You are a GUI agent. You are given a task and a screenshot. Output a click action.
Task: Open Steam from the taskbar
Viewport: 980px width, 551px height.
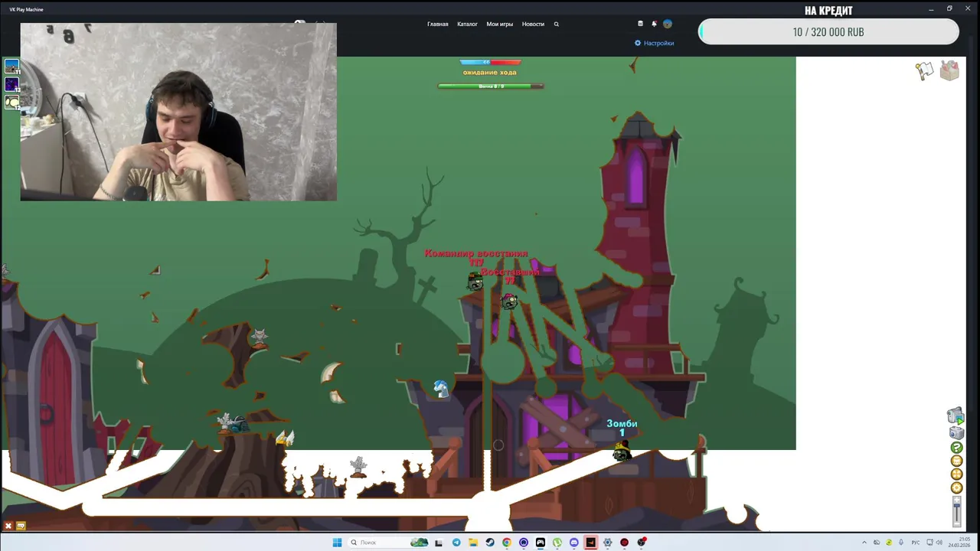[x=490, y=543]
